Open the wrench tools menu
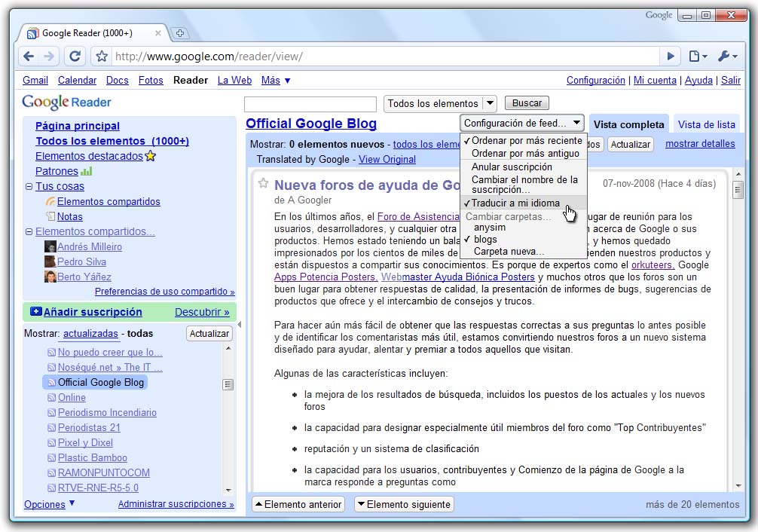The image size is (758, 532). click(x=728, y=56)
